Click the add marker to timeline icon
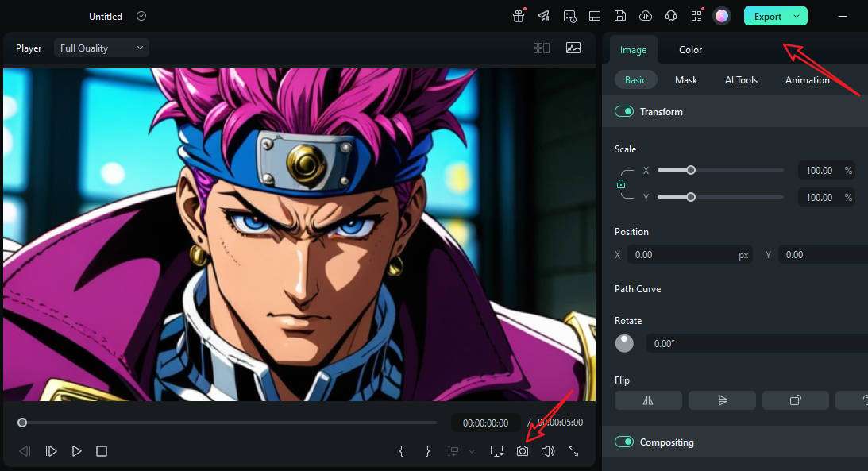 [x=453, y=451]
